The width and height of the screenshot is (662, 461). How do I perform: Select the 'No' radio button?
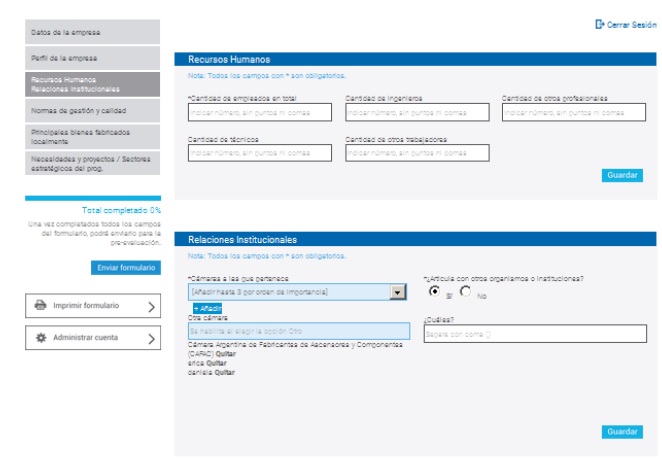tap(466, 291)
